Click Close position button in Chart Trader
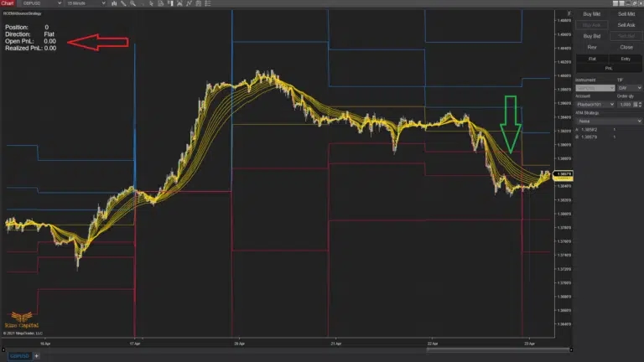This screenshot has height=362, width=644. 626,47
